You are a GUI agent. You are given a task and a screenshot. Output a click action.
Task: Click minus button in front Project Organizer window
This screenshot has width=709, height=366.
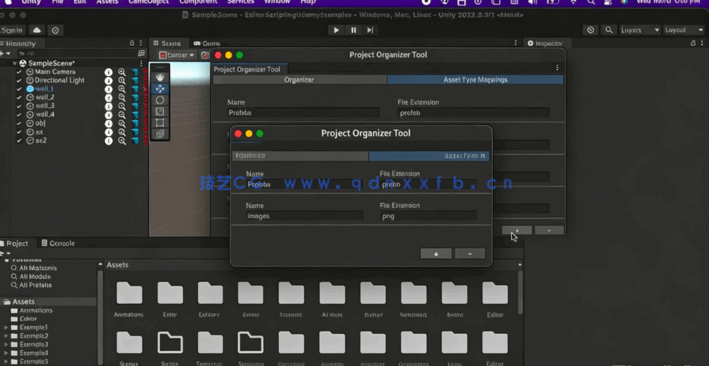point(470,253)
